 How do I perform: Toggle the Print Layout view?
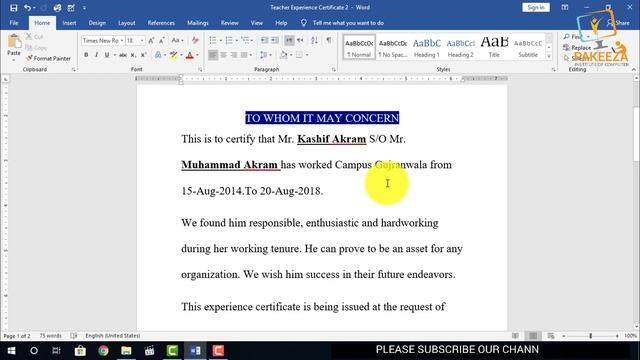pyautogui.click(x=533, y=336)
